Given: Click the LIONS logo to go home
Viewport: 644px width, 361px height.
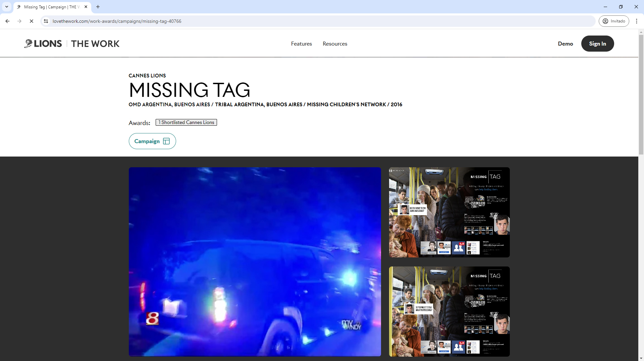Looking at the screenshot, I should click(43, 43).
